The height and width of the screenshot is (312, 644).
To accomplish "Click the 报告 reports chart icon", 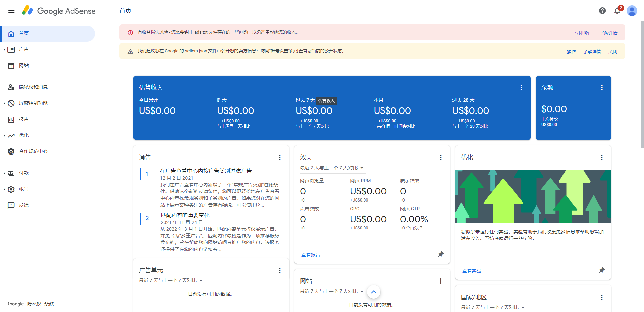I will tap(11, 119).
